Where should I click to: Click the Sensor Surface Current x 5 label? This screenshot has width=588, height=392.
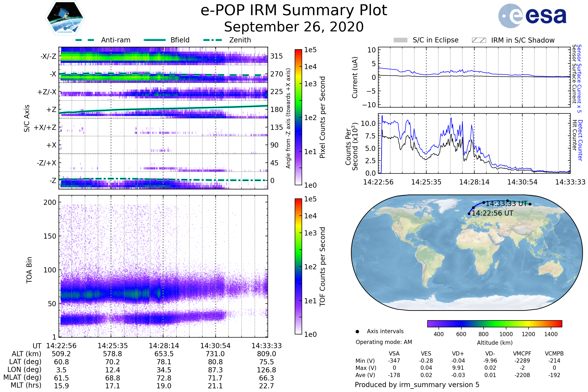pos(579,78)
